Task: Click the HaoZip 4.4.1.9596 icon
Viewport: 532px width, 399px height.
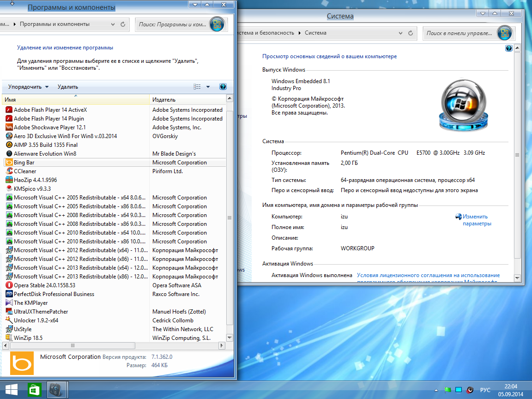Action: tap(9, 180)
